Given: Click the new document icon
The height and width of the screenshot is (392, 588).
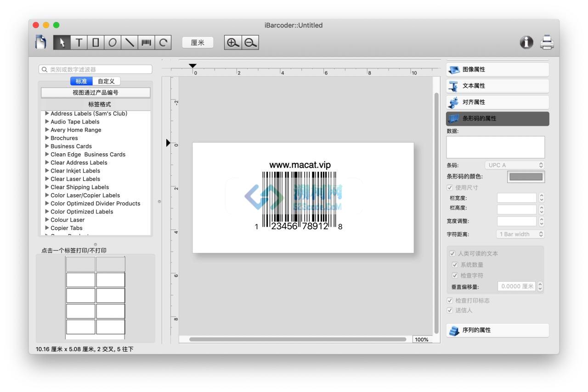Looking at the screenshot, I should pos(41,43).
